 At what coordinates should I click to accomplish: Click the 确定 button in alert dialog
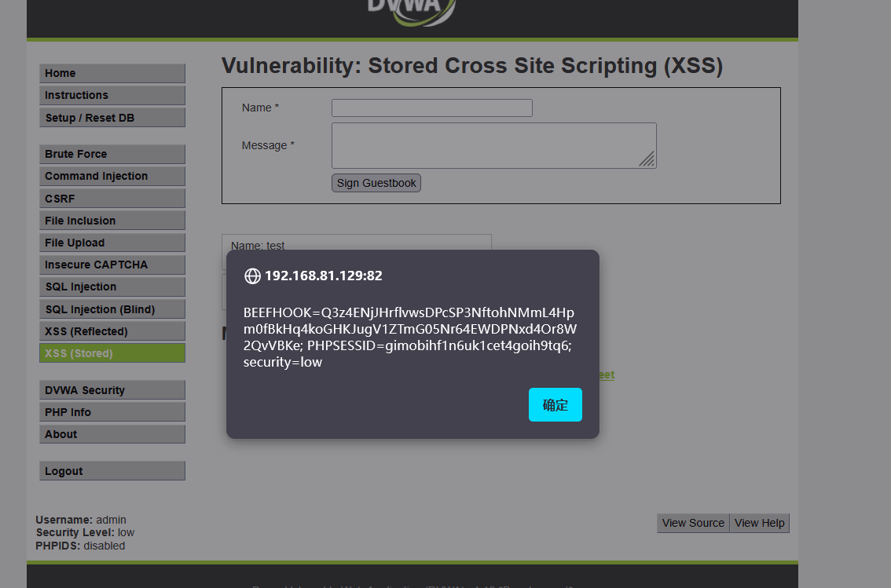pyautogui.click(x=555, y=404)
